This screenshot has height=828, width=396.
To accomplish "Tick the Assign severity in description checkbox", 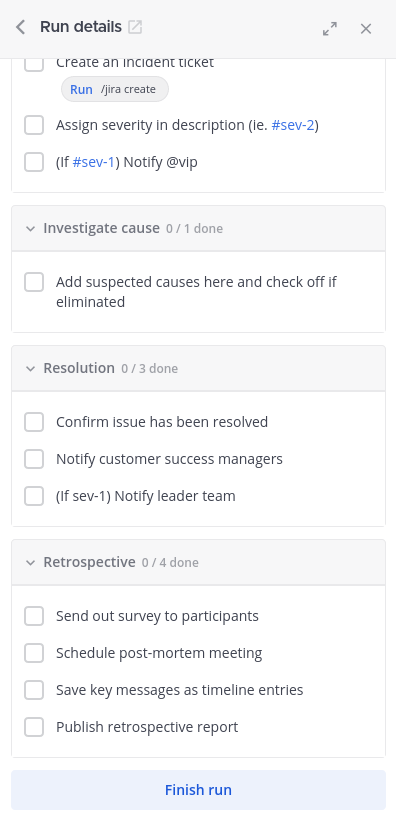I will click(x=34, y=125).
